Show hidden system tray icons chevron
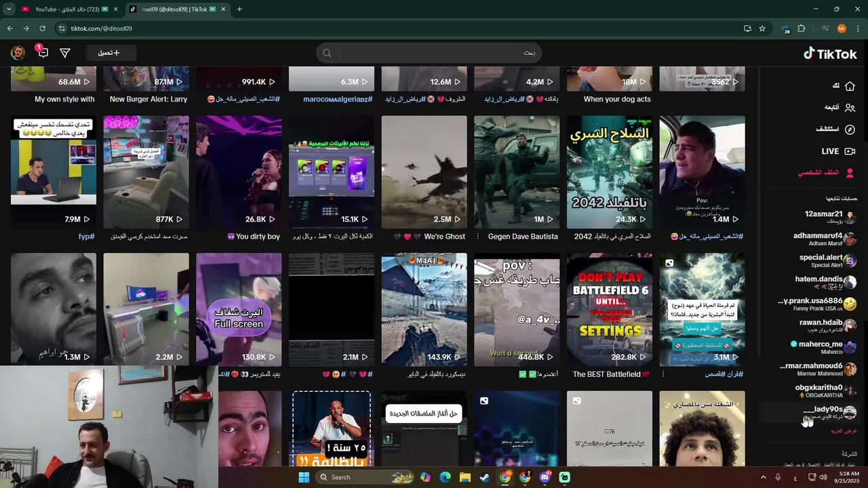Viewport: 868px width, 488px height. coord(763,477)
